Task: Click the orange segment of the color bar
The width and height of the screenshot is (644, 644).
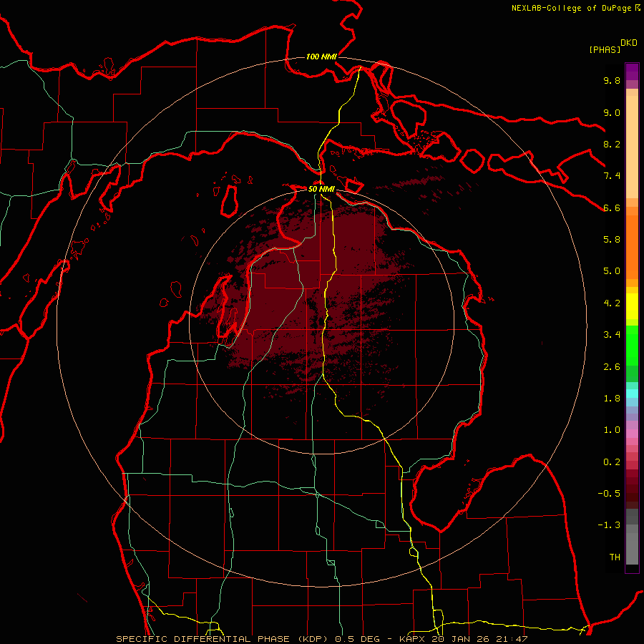Action: click(x=632, y=247)
